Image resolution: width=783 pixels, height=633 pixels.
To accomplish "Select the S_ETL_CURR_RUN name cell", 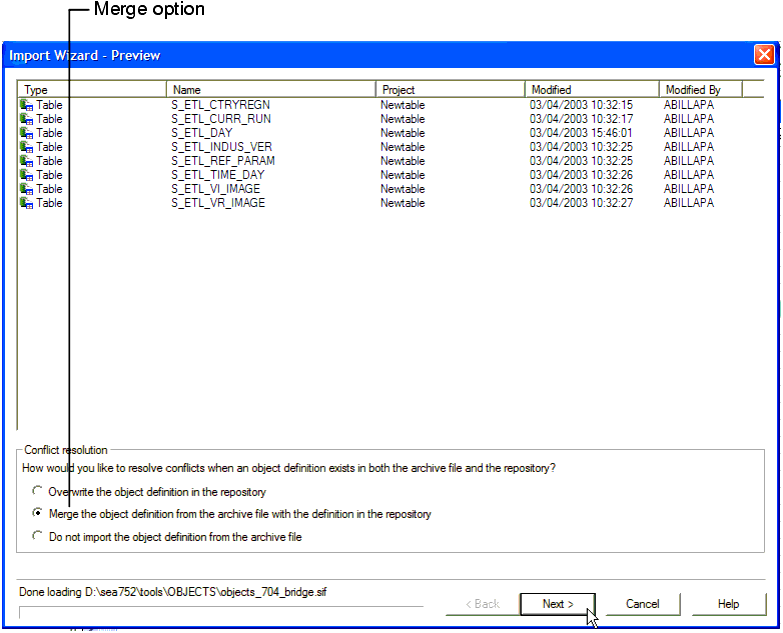I will (221, 119).
